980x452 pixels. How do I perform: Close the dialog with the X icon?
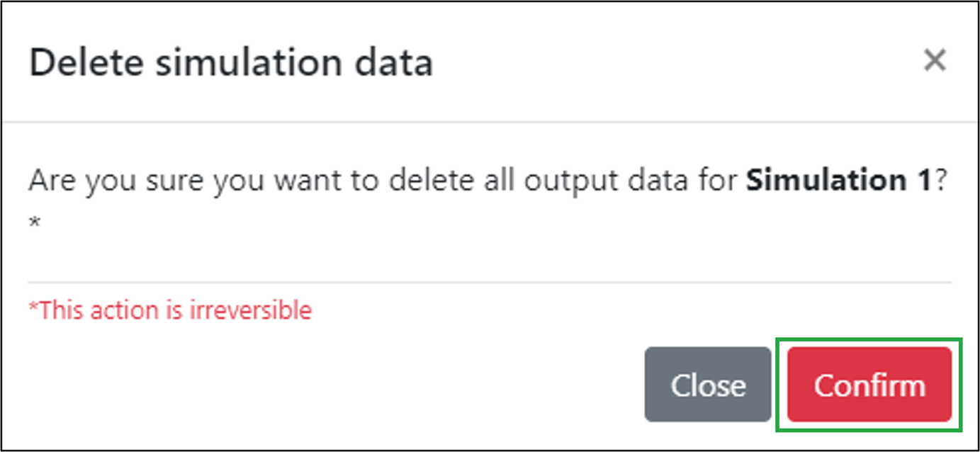coord(935,61)
